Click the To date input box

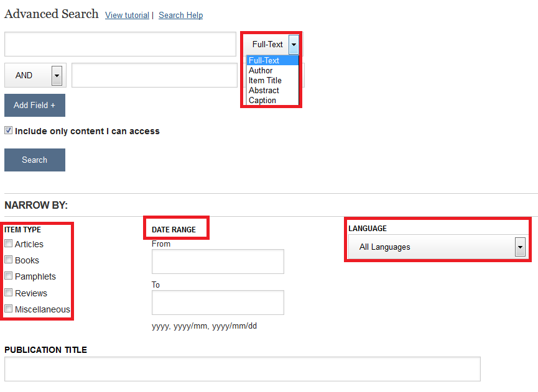point(218,302)
